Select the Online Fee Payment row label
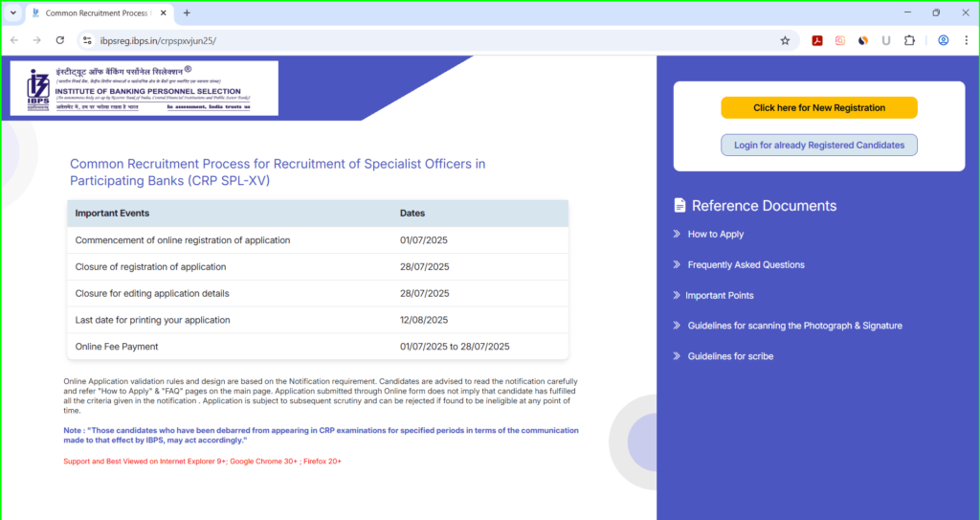Viewport: 980px width, 520px height. tap(117, 347)
